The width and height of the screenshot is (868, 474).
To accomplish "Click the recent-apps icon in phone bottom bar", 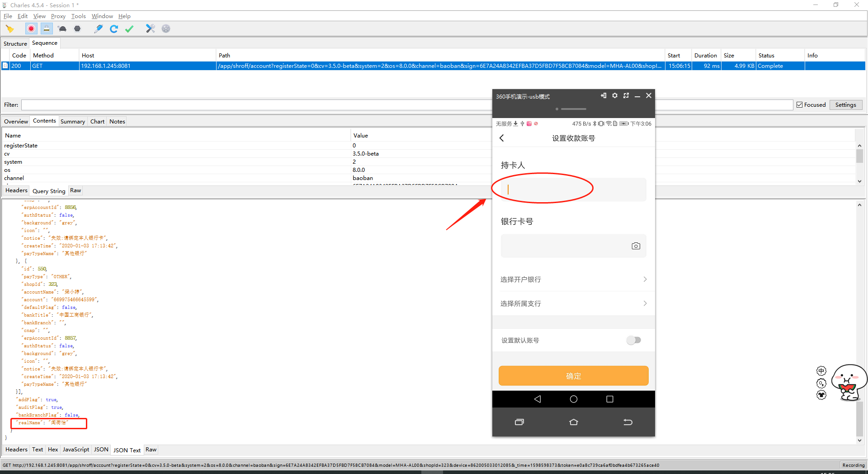I will coord(519,422).
